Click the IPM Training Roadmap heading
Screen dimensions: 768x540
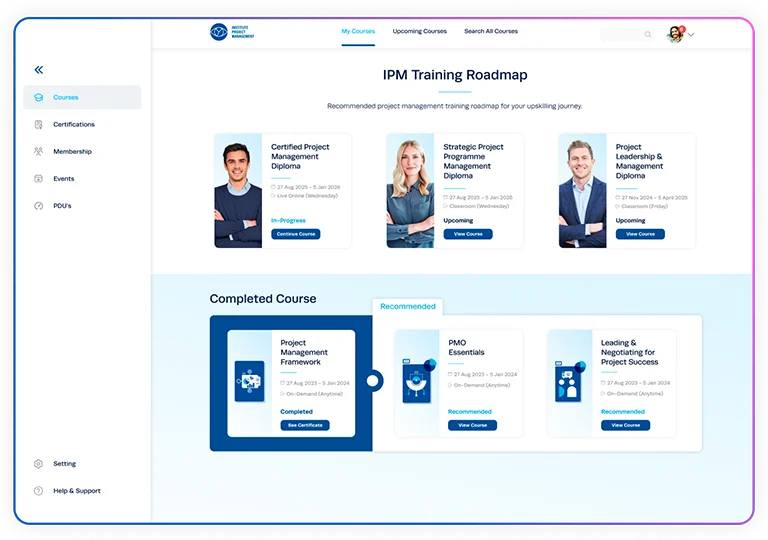pos(455,75)
